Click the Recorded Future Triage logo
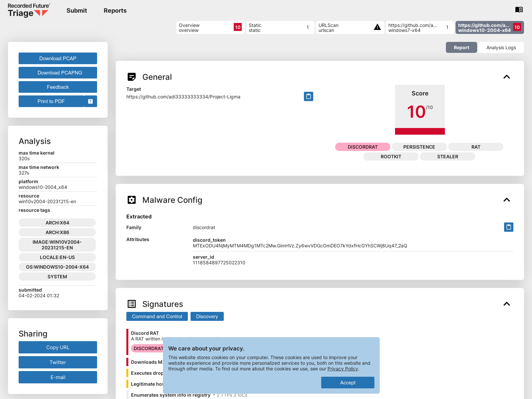 click(29, 10)
